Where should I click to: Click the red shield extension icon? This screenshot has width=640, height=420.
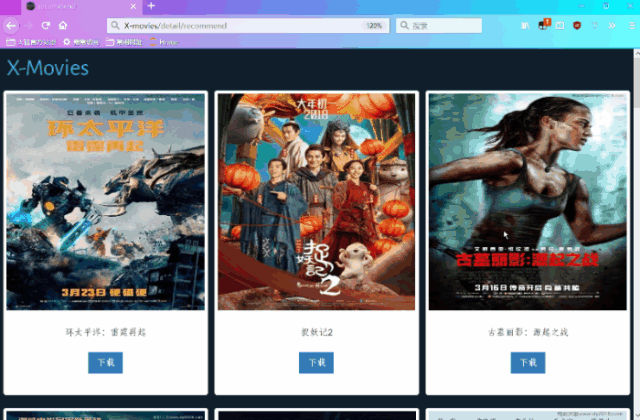pos(577,26)
